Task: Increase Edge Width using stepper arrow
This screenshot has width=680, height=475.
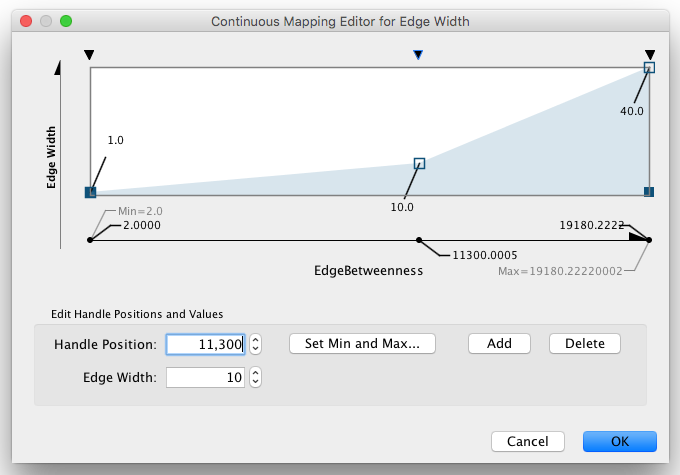Action: click(x=255, y=373)
